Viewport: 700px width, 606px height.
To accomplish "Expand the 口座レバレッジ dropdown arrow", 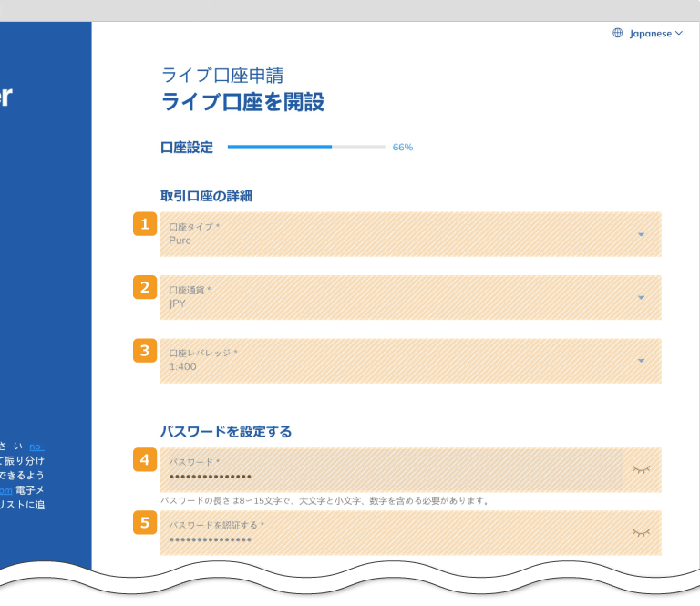I will [x=641, y=361].
